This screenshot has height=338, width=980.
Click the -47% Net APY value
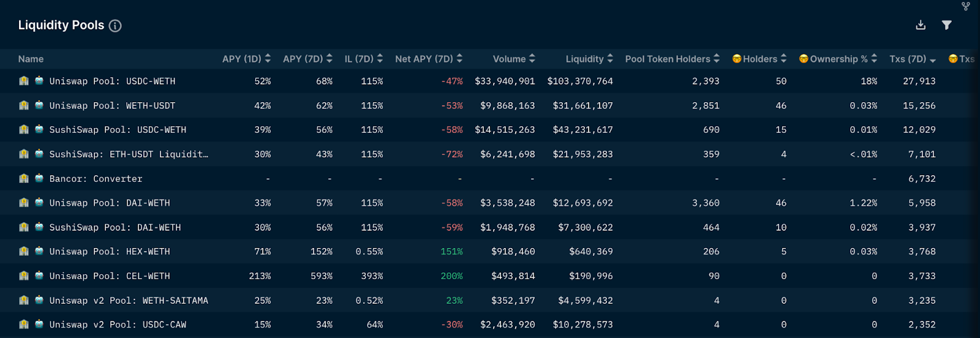[x=452, y=81]
